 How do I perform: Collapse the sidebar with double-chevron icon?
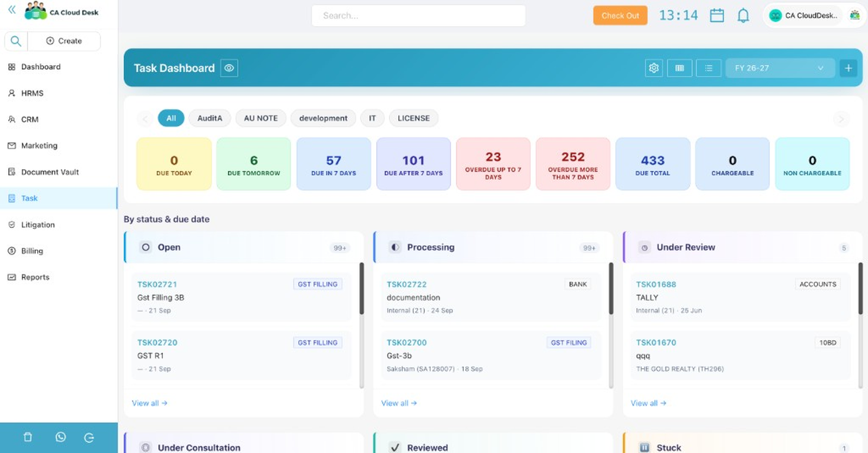pos(12,10)
